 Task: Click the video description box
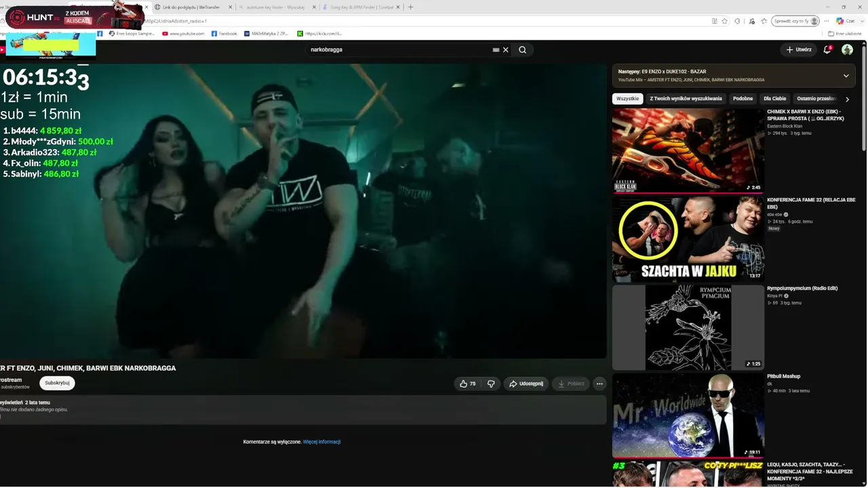[x=303, y=410]
